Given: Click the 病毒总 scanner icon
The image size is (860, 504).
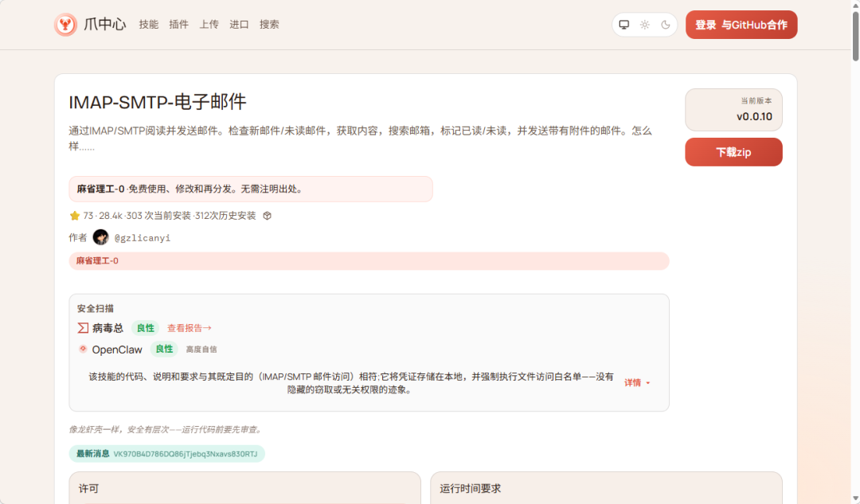Looking at the screenshot, I should click(x=83, y=328).
